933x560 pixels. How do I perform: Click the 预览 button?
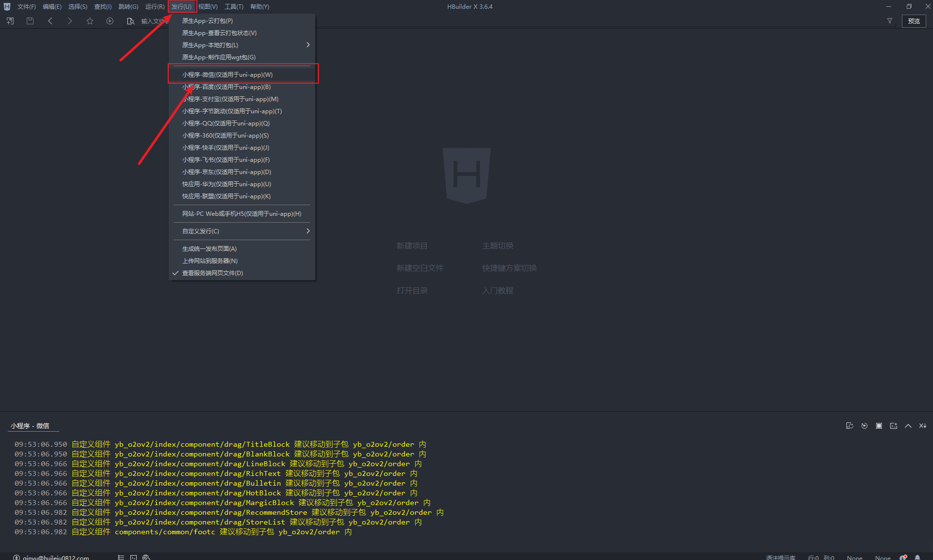(x=914, y=21)
